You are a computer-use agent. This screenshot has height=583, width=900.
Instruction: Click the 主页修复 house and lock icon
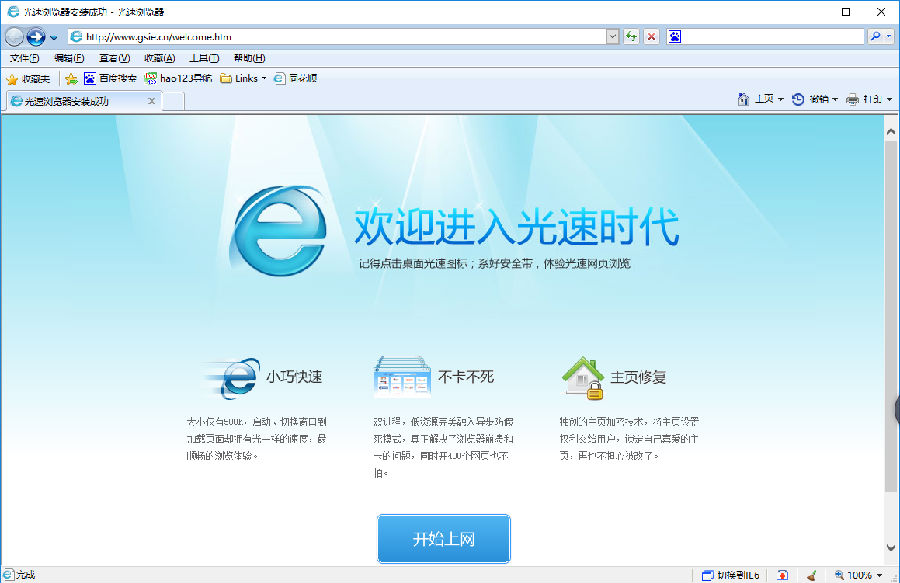point(583,378)
